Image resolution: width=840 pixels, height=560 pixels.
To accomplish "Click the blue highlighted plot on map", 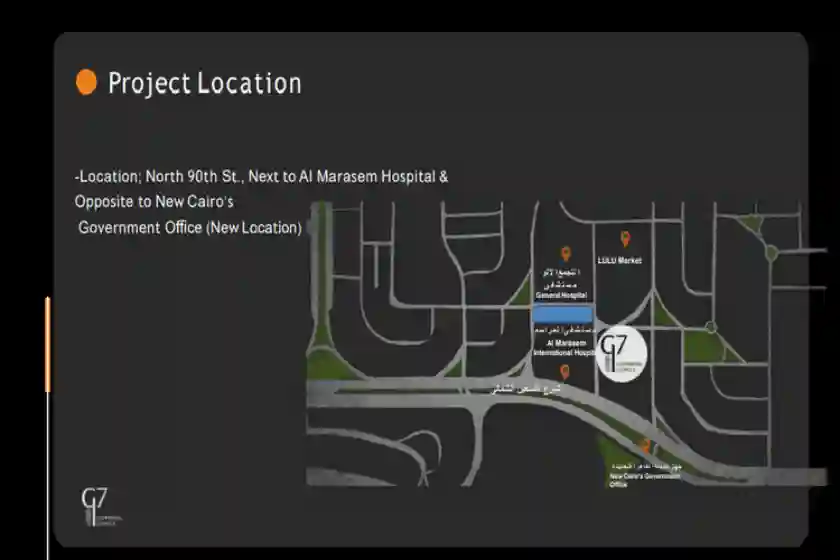I will pos(562,314).
